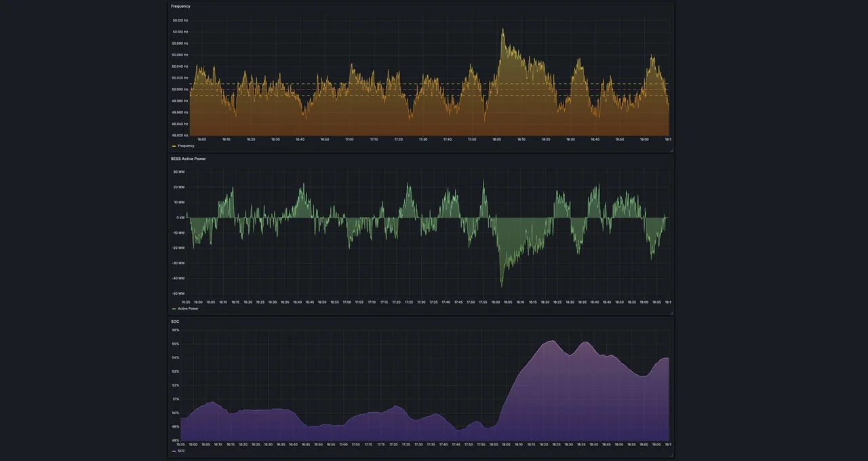Click the 18:20 tick on the SOC chart
Image resolution: width=868 pixels, height=461 pixels.
[x=544, y=445]
